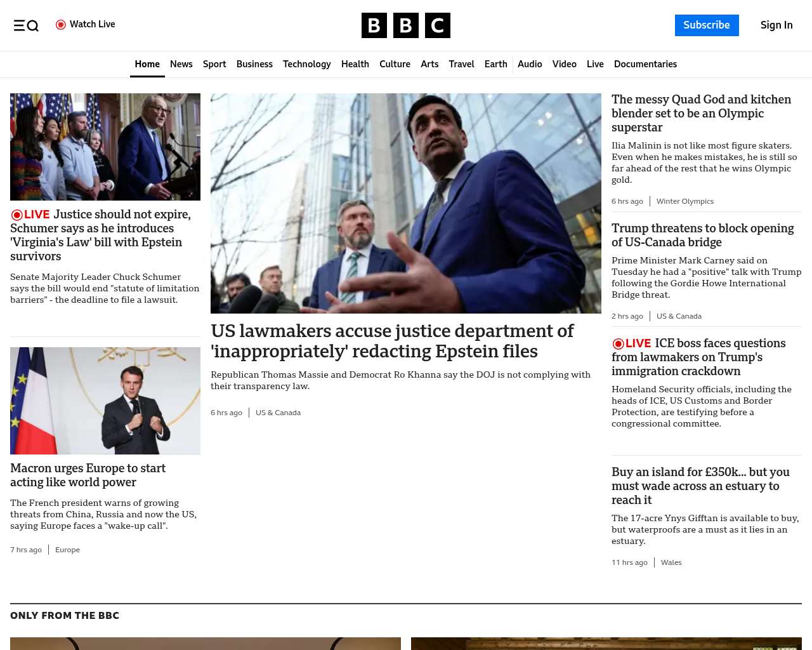812x650 pixels.
Task: Click the 'Only from the BBC' heading
Action: (x=65, y=616)
